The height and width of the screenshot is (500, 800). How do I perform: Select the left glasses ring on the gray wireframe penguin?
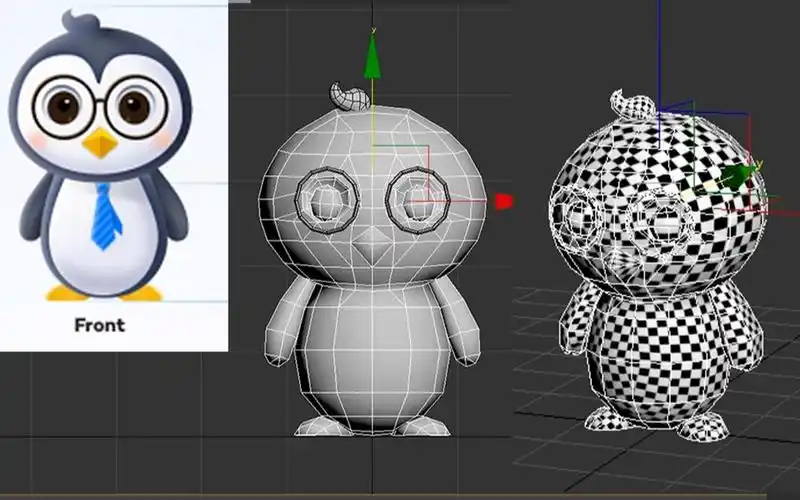click(x=326, y=200)
